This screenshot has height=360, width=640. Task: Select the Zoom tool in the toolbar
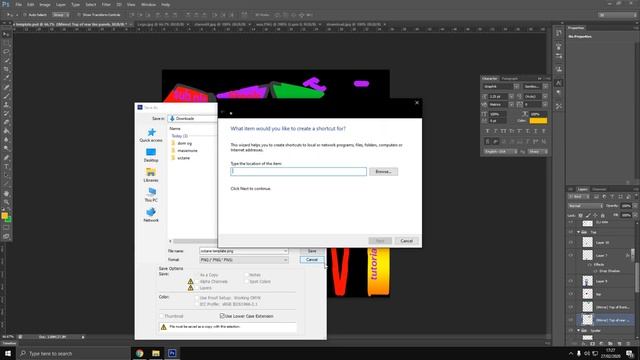(x=6, y=202)
